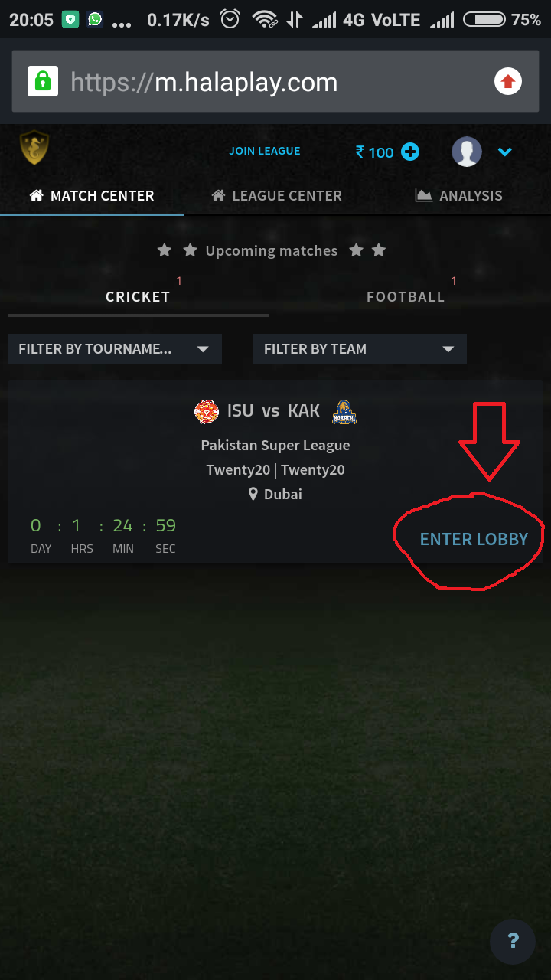Click the Enter Lobby button
Image resolution: width=551 pixels, height=980 pixels.
(474, 539)
